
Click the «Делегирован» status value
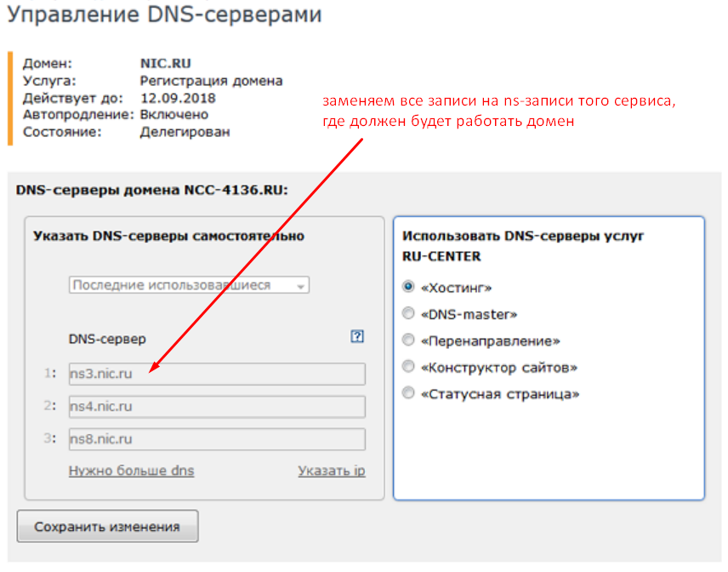185,132
